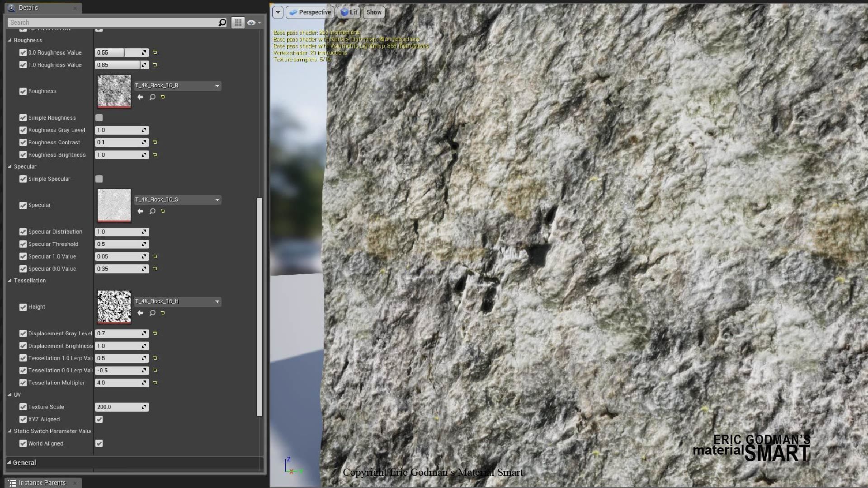The image size is (868, 488).
Task: Disable the Height parameter override checkbox
Action: point(23,307)
